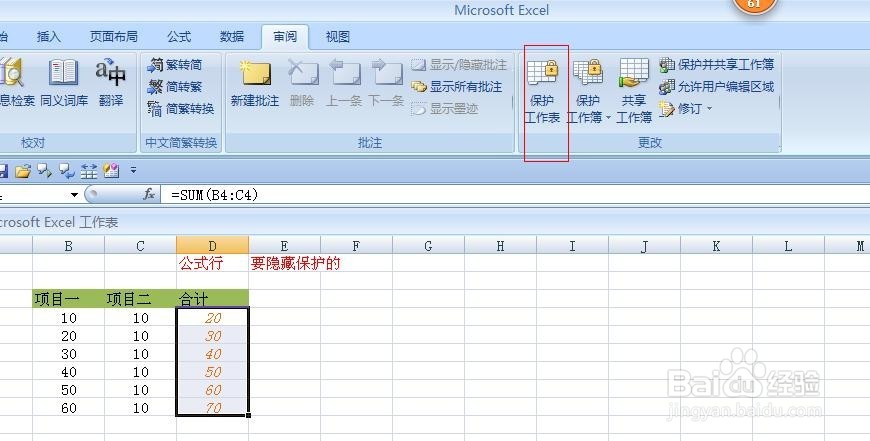Show all comments with 显示所有批注

point(457,87)
